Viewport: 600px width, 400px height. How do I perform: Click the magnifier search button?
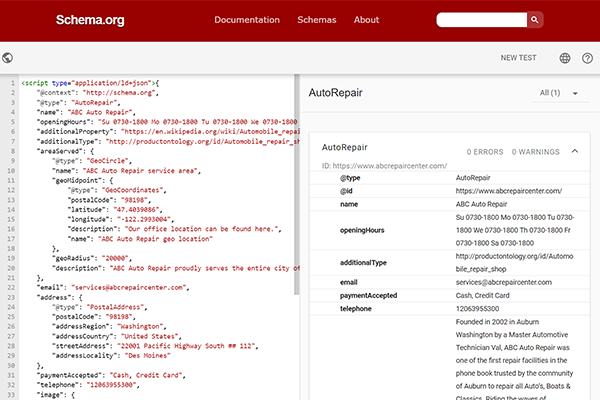pos(535,20)
